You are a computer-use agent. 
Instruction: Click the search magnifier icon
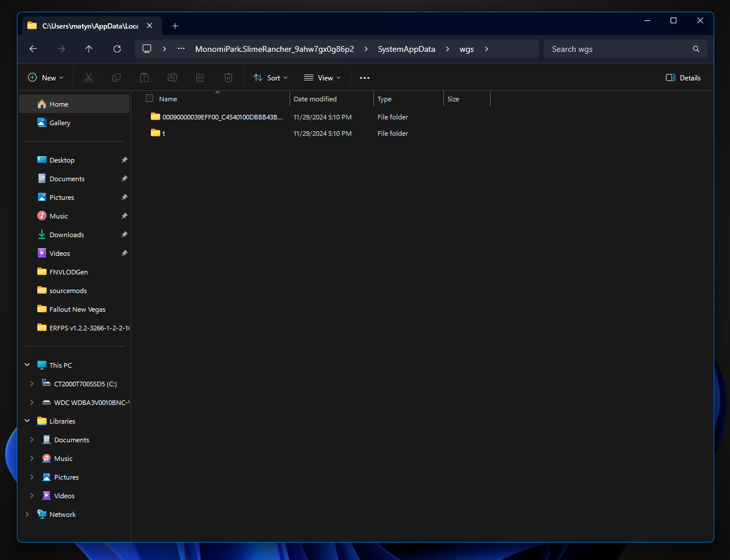696,49
